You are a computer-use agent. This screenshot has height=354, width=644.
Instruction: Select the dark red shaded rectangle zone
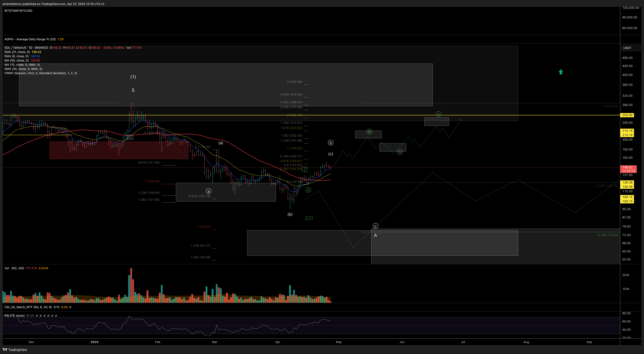(x=119, y=150)
